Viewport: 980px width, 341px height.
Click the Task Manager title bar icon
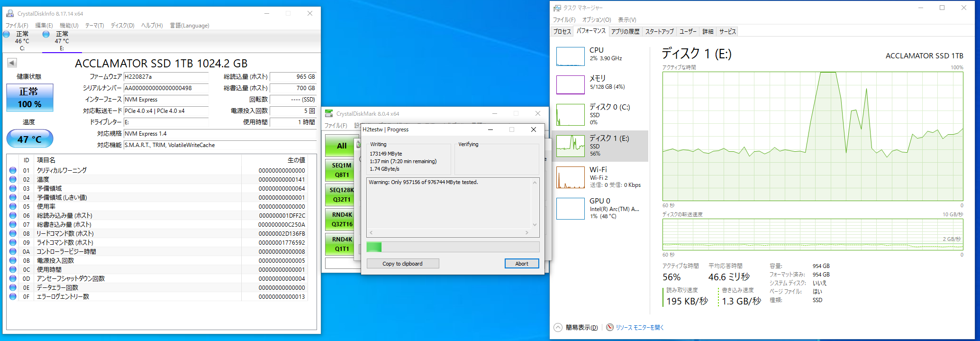tap(557, 8)
